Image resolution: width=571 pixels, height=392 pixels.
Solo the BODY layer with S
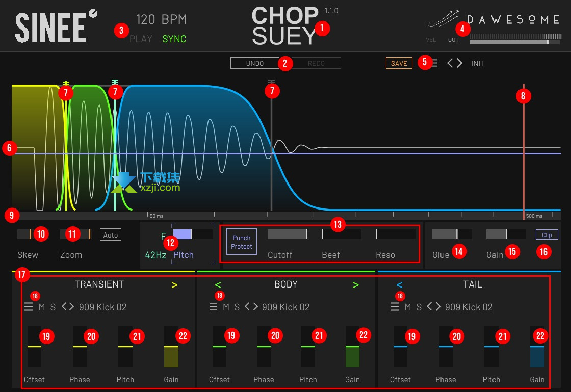coord(237,307)
